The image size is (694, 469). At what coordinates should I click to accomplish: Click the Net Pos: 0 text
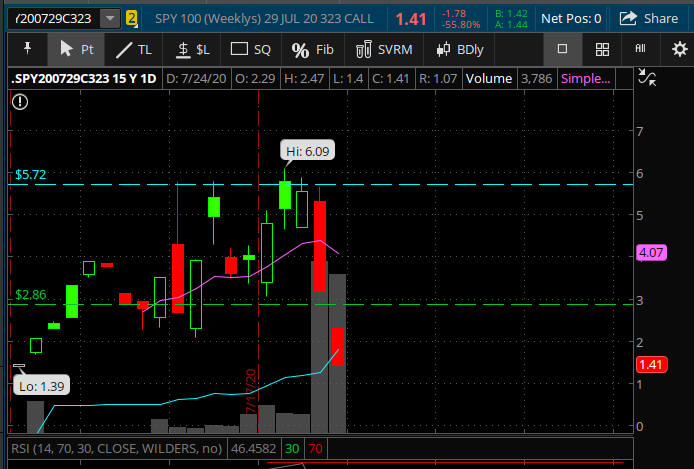[x=571, y=19]
